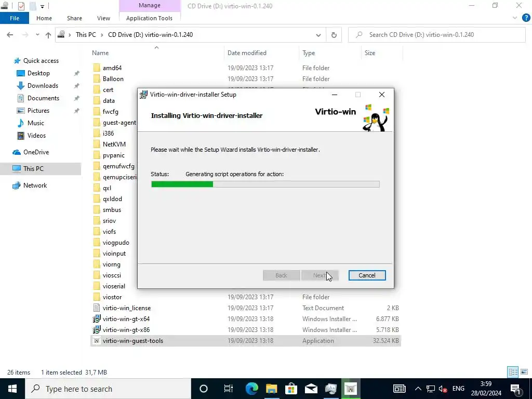Open Task View on the taskbar
The image size is (532, 399).
click(229, 389)
